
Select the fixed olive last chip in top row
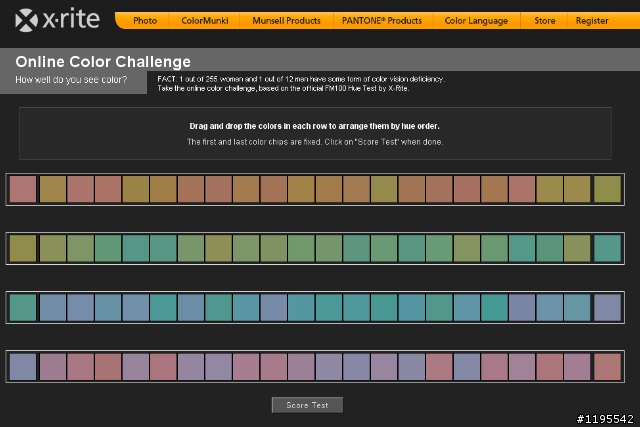607,189
